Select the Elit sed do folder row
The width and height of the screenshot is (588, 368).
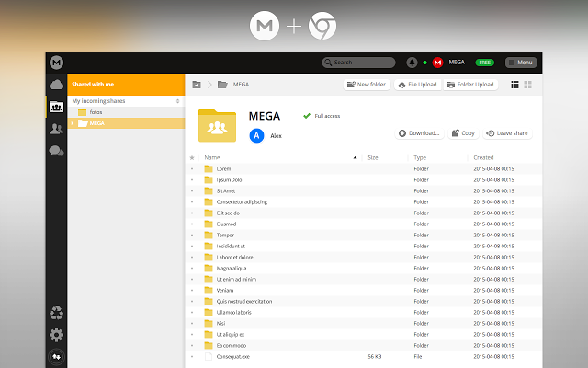pyautogui.click(x=364, y=213)
